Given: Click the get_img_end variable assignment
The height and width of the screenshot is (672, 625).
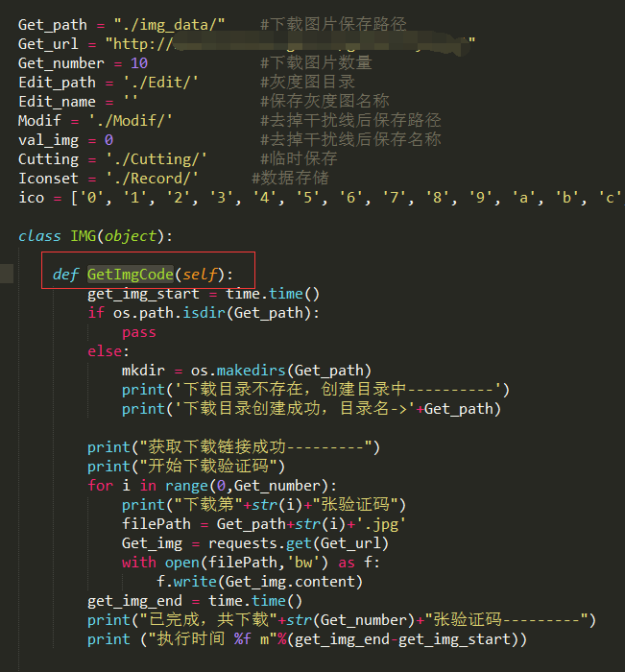Looking at the screenshot, I should [195, 601].
